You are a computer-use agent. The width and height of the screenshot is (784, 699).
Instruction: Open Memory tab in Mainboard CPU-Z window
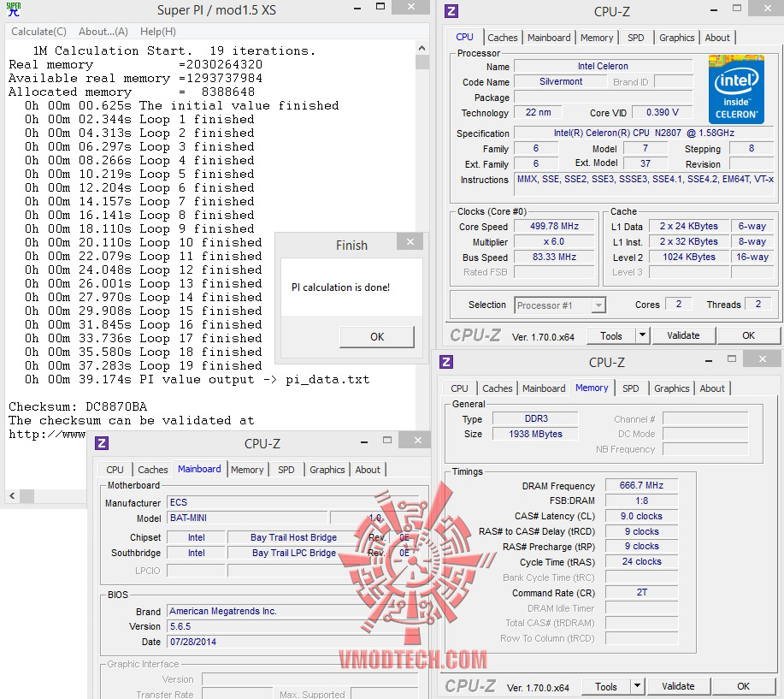click(x=247, y=470)
